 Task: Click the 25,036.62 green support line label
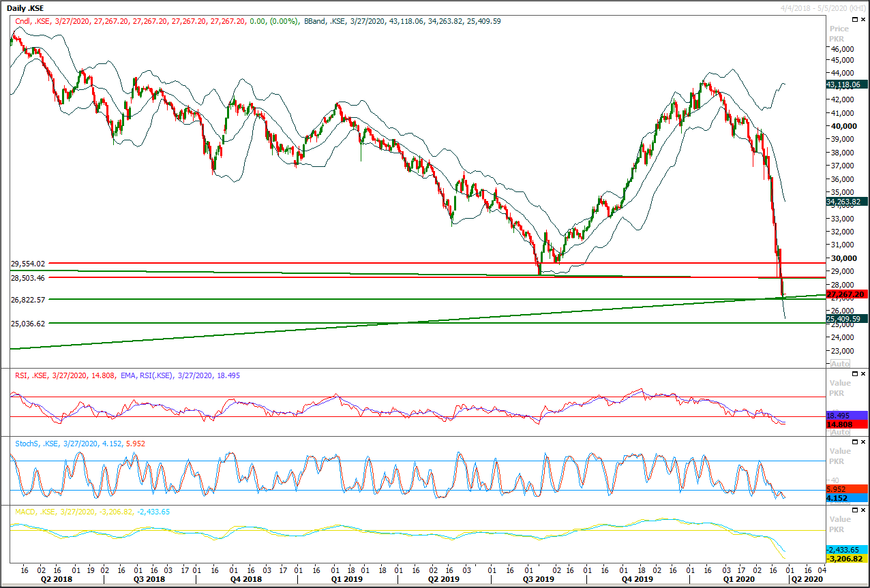[28, 324]
